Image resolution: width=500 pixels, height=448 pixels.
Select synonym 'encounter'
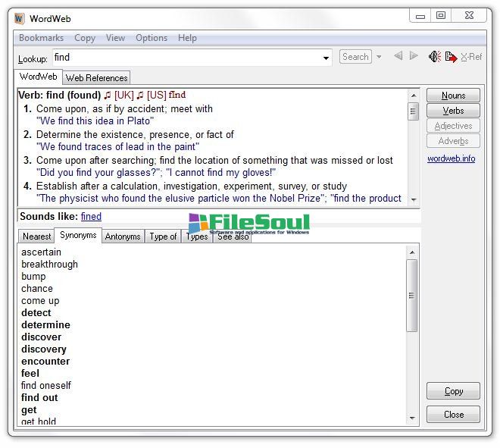tap(45, 362)
